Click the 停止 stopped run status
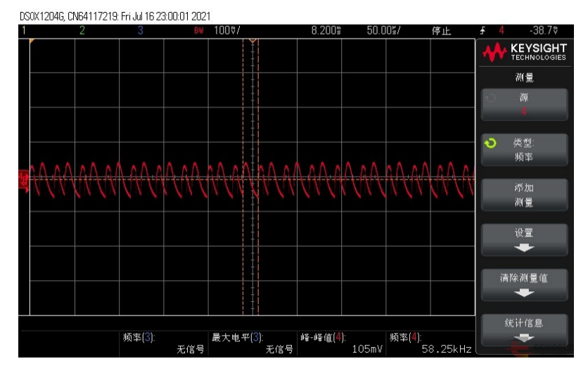The width and height of the screenshot is (588, 373). coord(441,31)
